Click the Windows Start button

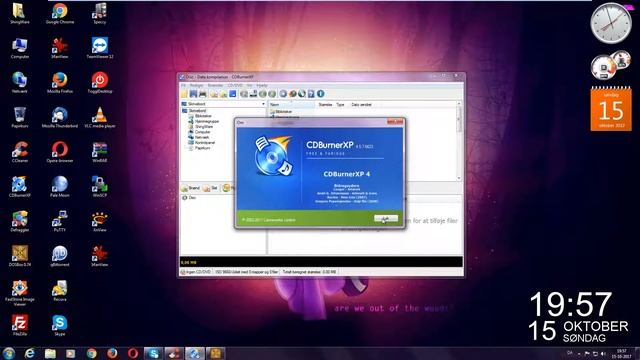point(9,353)
